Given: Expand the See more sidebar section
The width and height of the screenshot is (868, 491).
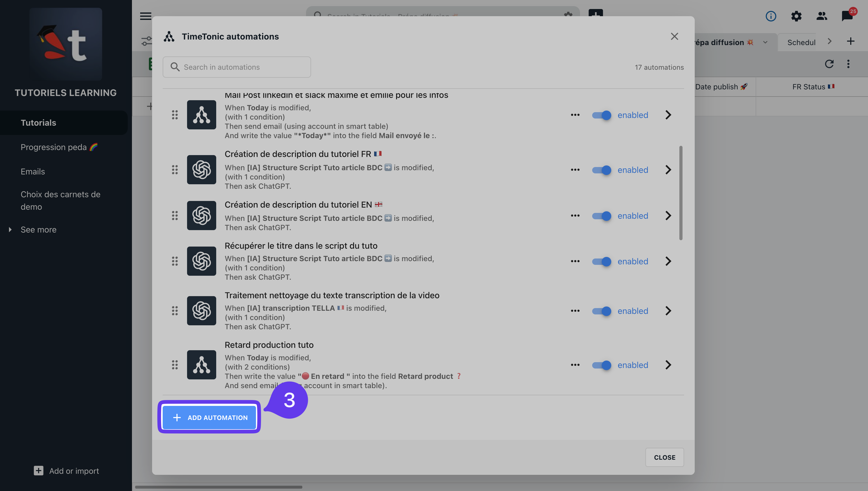Looking at the screenshot, I should coord(38,230).
